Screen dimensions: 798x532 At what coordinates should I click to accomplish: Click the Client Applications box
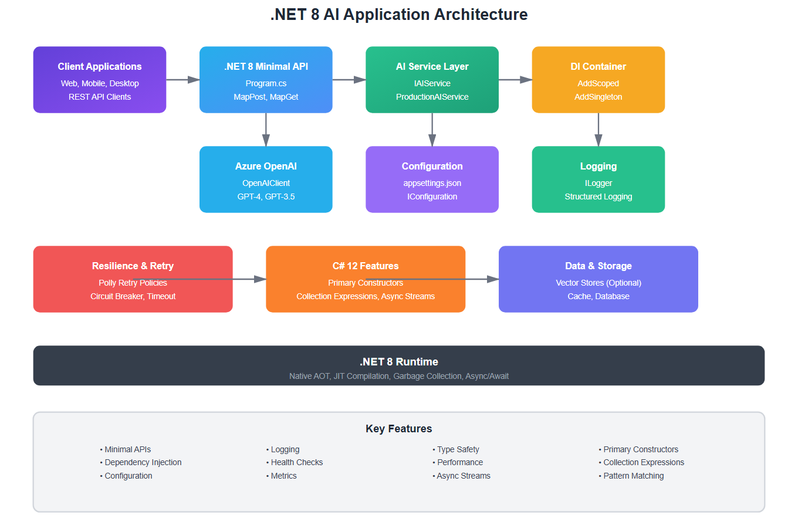(100, 80)
